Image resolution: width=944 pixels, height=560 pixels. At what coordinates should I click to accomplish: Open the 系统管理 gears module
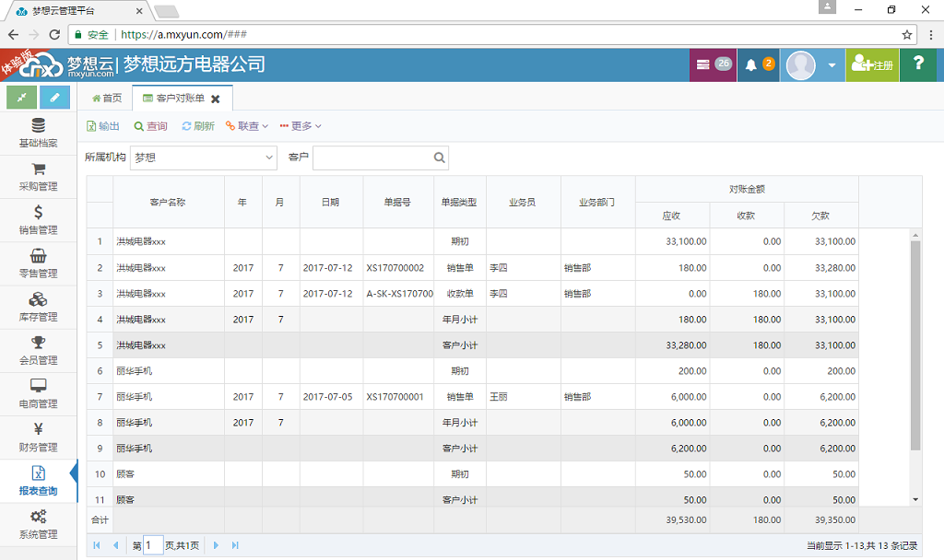tap(38, 524)
